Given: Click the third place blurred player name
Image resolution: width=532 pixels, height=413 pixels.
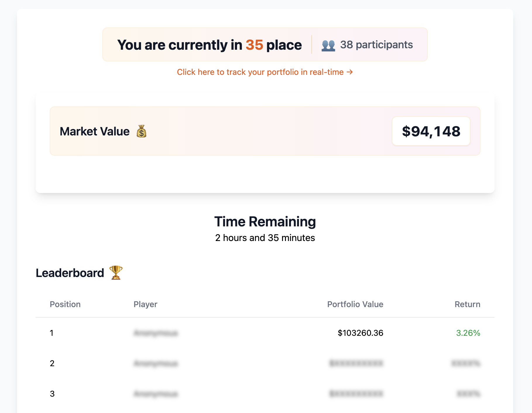Looking at the screenshot, I should [156, 394].
